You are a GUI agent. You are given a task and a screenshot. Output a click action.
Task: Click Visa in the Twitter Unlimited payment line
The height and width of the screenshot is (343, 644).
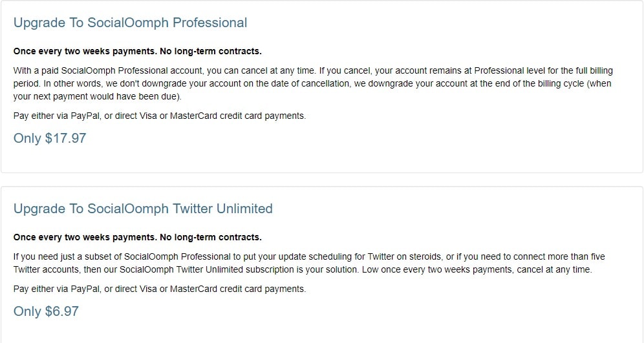click(x=148, y=289)
